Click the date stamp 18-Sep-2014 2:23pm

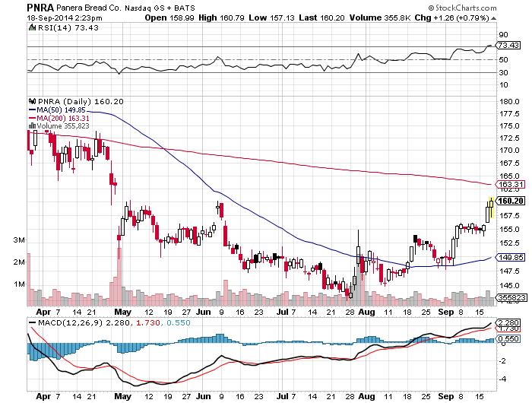[x=65, y=18]
